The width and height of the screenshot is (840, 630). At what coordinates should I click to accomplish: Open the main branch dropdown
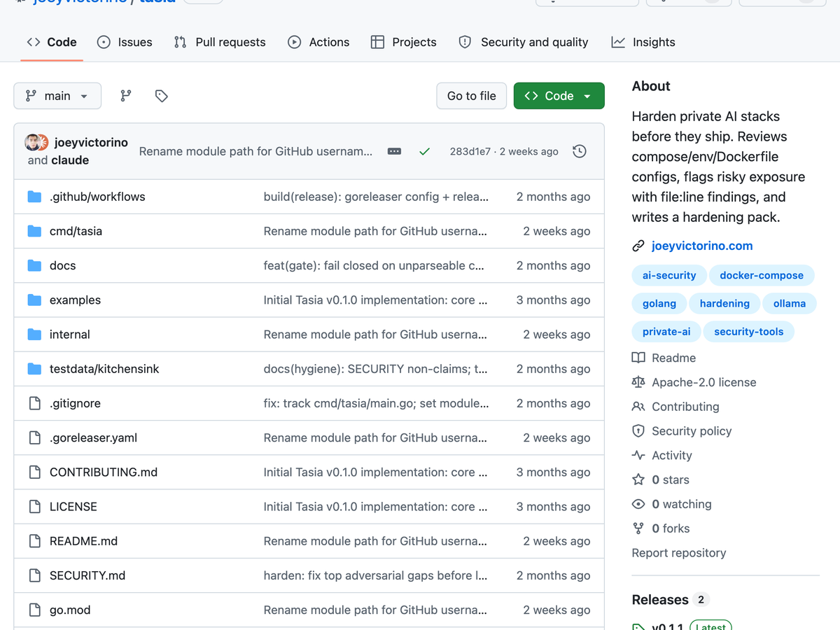57,96
